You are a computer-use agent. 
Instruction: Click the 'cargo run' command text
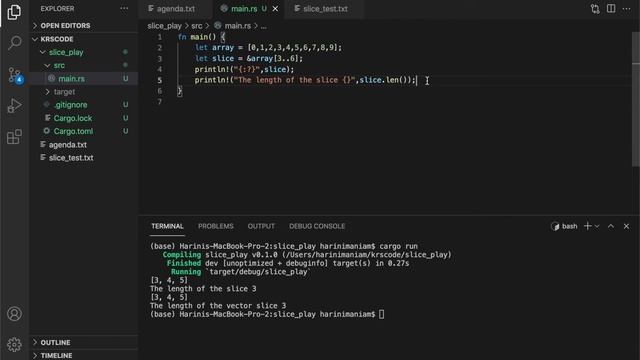(x=398, y=246)
